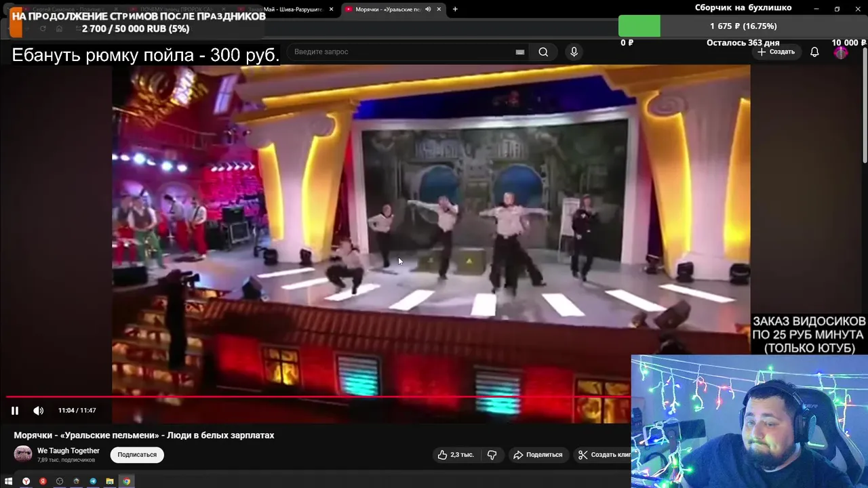Open File Explorer from the taskbar
This screenshot has width=868, height=488.
(x=109, y=481)
